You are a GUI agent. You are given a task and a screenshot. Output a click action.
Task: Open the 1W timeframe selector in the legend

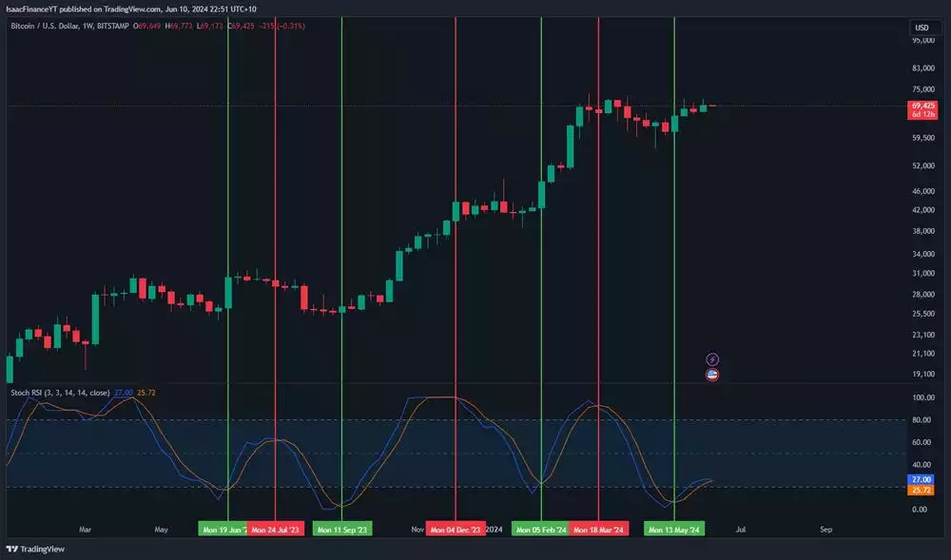pyautogui.click(x=87, y=27)
